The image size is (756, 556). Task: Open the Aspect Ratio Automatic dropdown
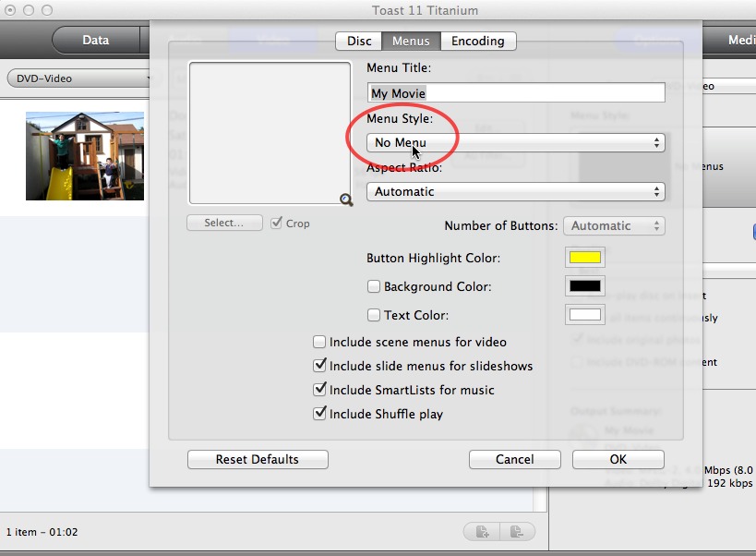tap(516, 191)
